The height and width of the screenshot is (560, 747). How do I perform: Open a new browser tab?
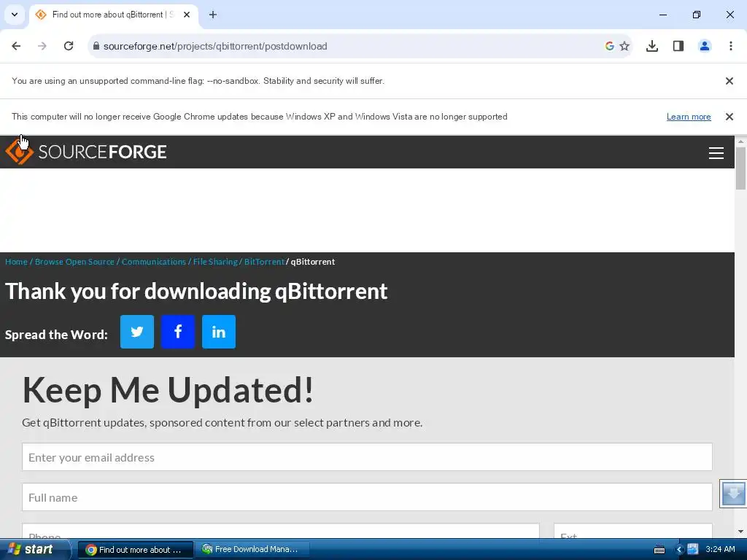point(213,15)
